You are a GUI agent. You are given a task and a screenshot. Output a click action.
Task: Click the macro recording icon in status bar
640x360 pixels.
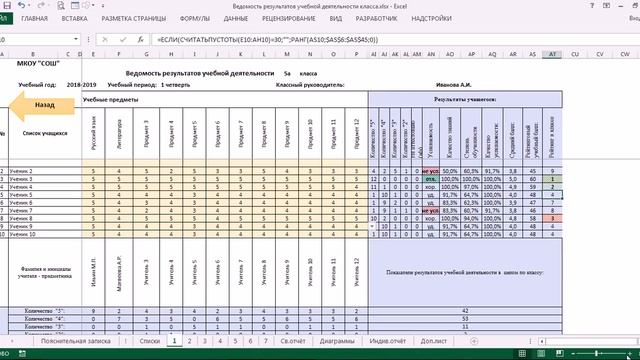(22, 353)
